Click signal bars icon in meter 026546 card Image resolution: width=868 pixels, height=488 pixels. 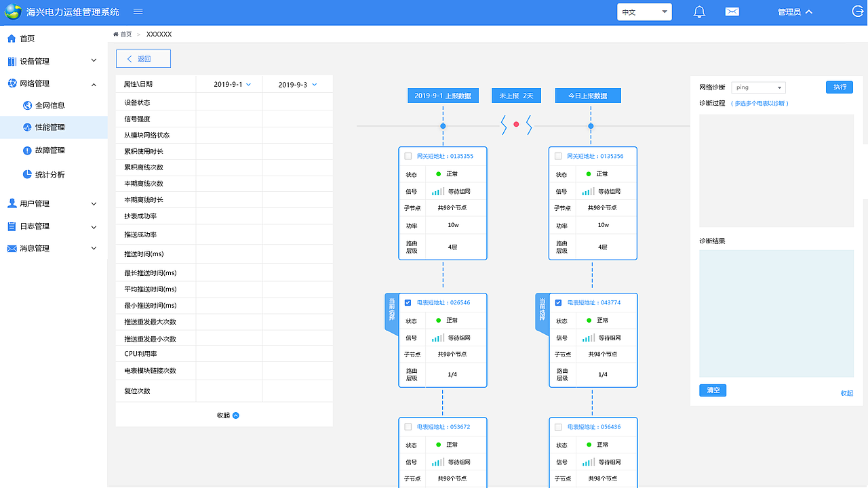tap(438, 338)
